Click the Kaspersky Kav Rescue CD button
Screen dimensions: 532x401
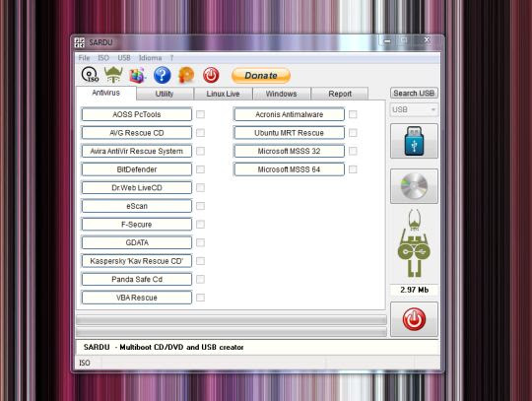click(137, 261)
